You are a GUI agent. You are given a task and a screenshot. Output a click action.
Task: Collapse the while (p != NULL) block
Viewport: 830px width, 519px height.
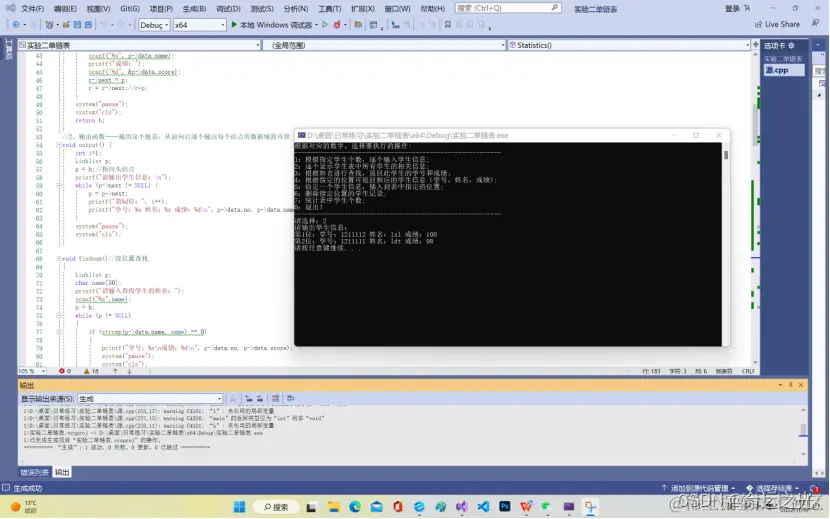(x=59, y=315)
